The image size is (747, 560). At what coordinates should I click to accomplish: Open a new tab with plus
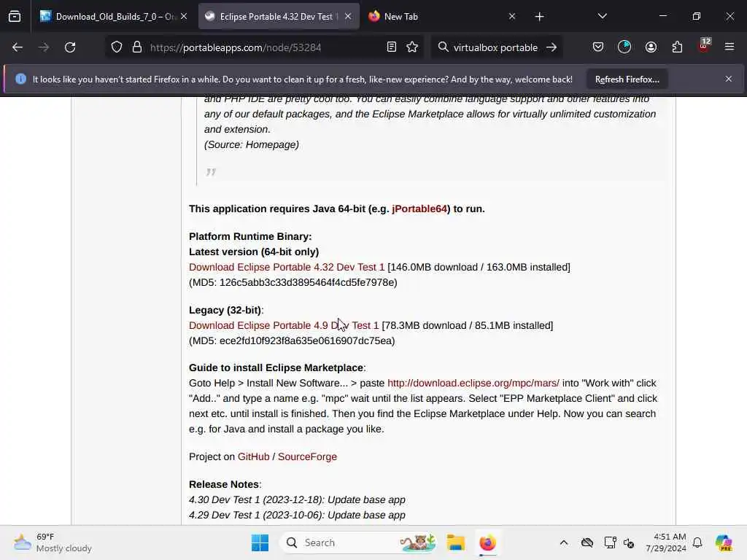coord(539,17)
